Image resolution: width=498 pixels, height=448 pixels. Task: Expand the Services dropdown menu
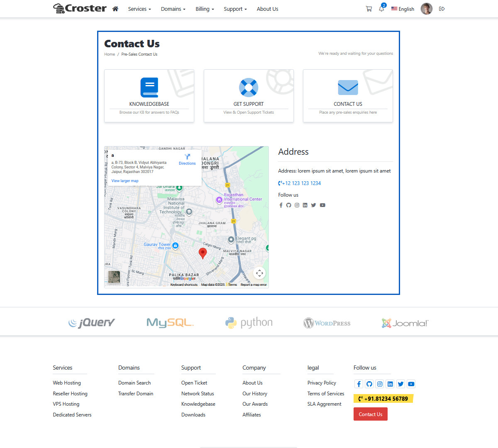coord(139,9)
